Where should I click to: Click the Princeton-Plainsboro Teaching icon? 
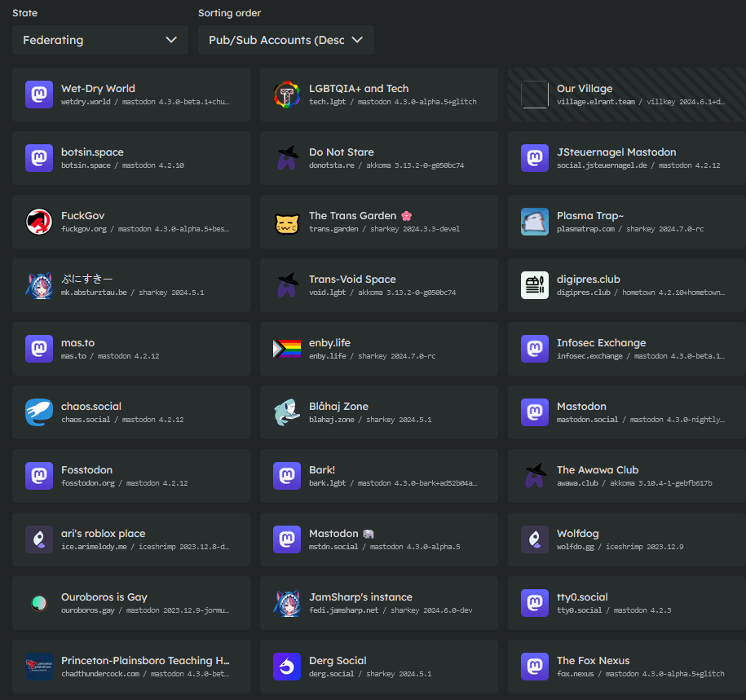[39, 667]
